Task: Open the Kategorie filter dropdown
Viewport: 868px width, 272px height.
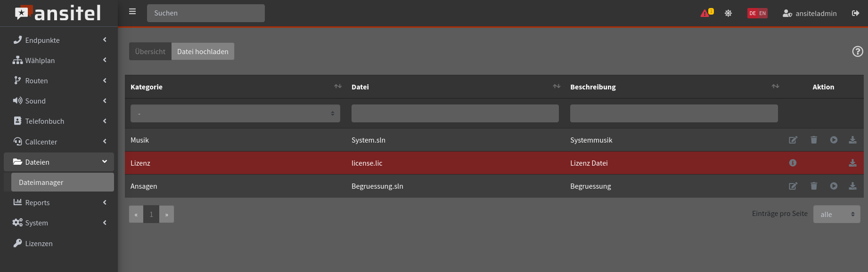Action: pos(235,113)
